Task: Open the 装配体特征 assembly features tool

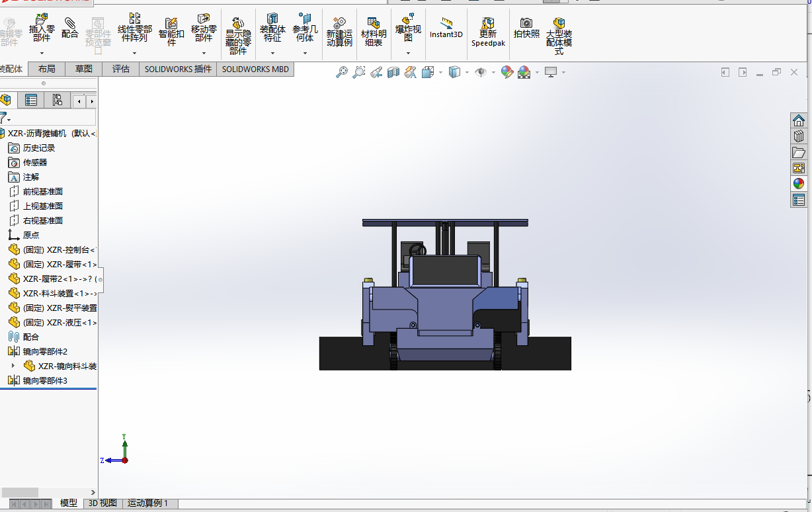Action: coord(272,27)
